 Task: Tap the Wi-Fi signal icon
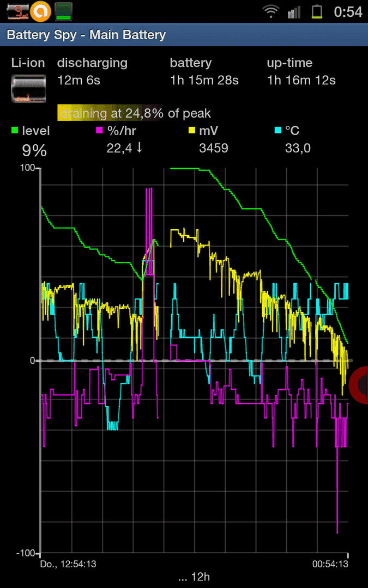point(270,11)
